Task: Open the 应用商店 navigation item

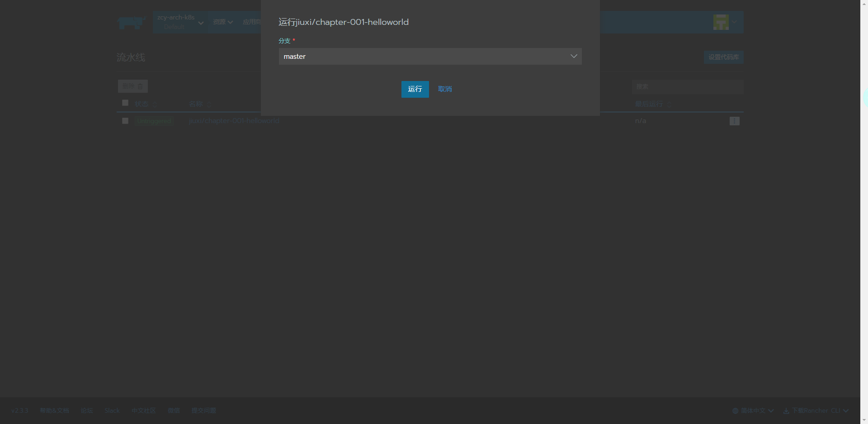Action: click(252, 22)
